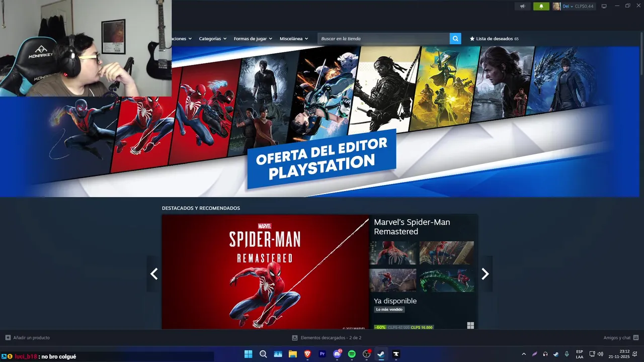Image resolution: width=644 pixels, height=362 pixels.
Task: Open the Windows Start menu
Action: pyautogui.click(x=248, y=354)
